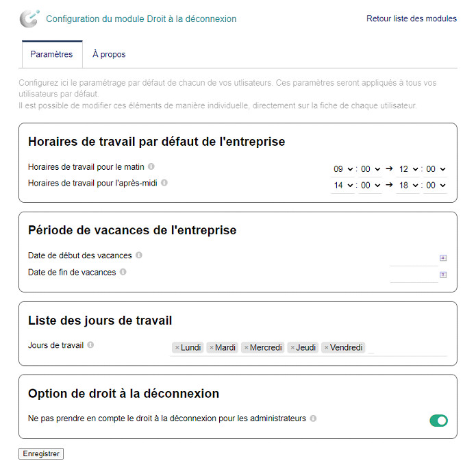Screen dimensions: 476x476
Task: Open calendar picker for vacation end date
Action: (x=443, y=275)
